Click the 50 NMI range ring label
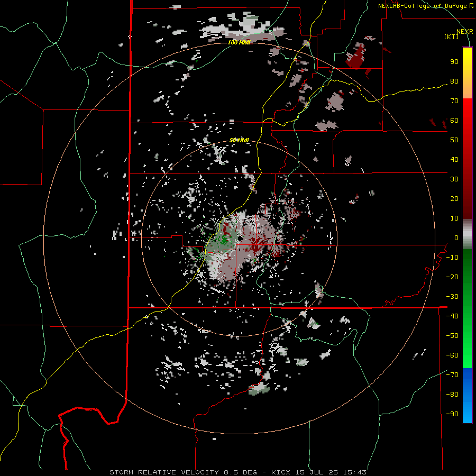The image size is (476, 476). (239, 140)
